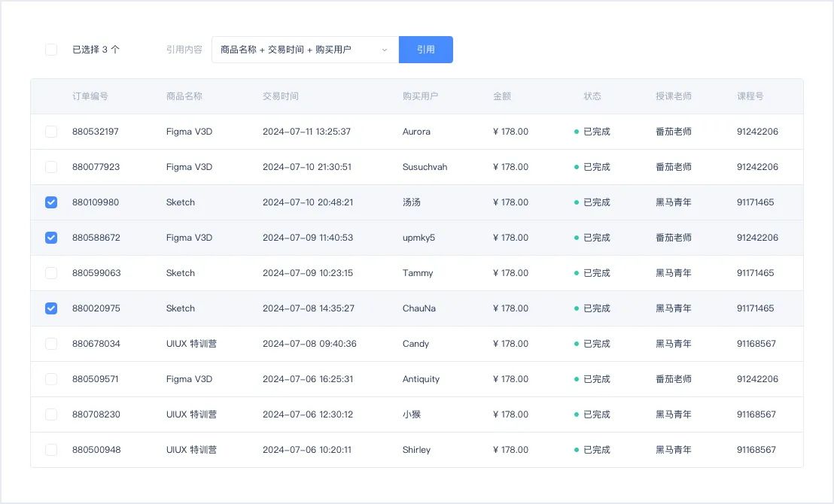Click the 商品名称 column header

184,96
